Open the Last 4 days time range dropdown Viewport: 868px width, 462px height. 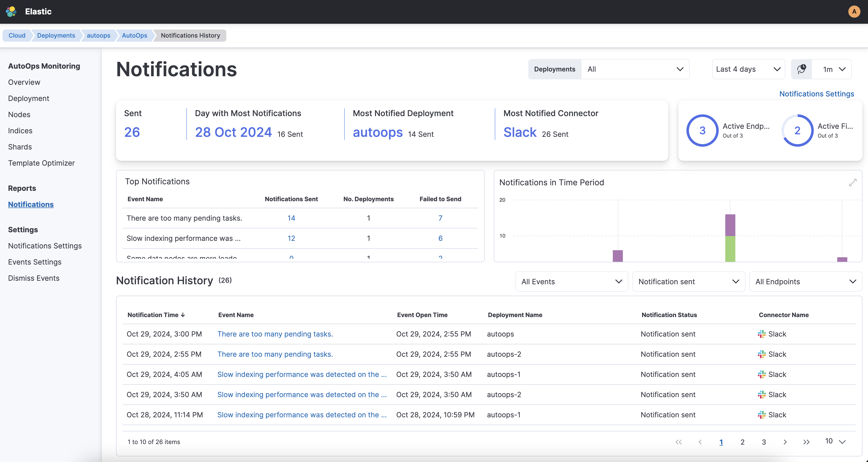748,69
